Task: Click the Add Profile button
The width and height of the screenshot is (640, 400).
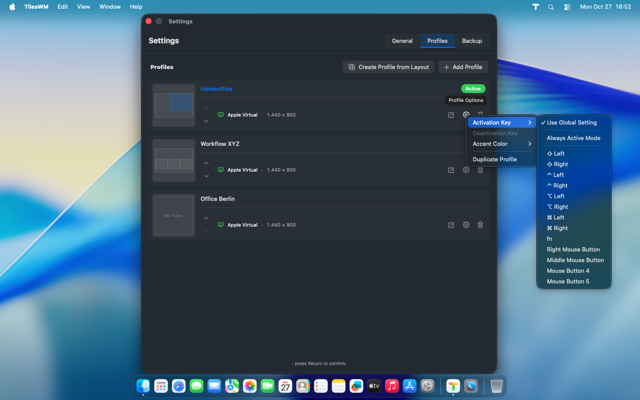Action: point(463,67)
